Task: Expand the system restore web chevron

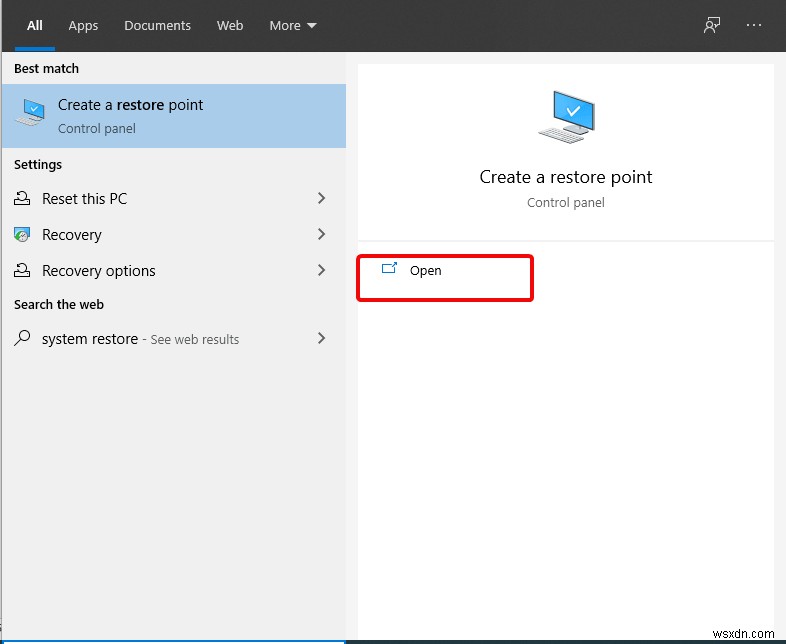Action: (x=321, y=338)
